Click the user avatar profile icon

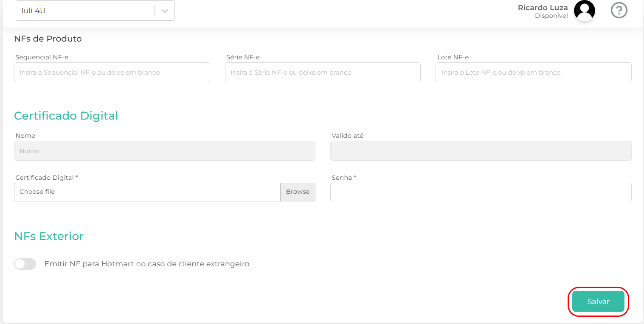[x=584, y=11]
